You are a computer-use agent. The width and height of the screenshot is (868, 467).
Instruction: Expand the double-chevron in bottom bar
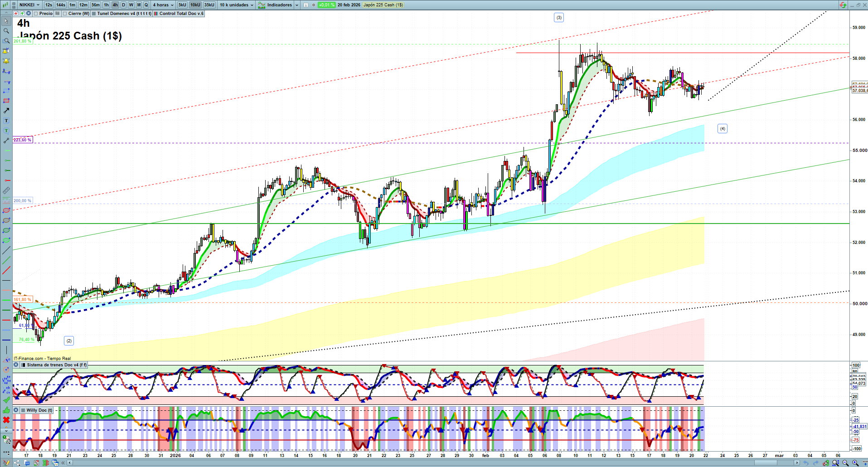63,463
